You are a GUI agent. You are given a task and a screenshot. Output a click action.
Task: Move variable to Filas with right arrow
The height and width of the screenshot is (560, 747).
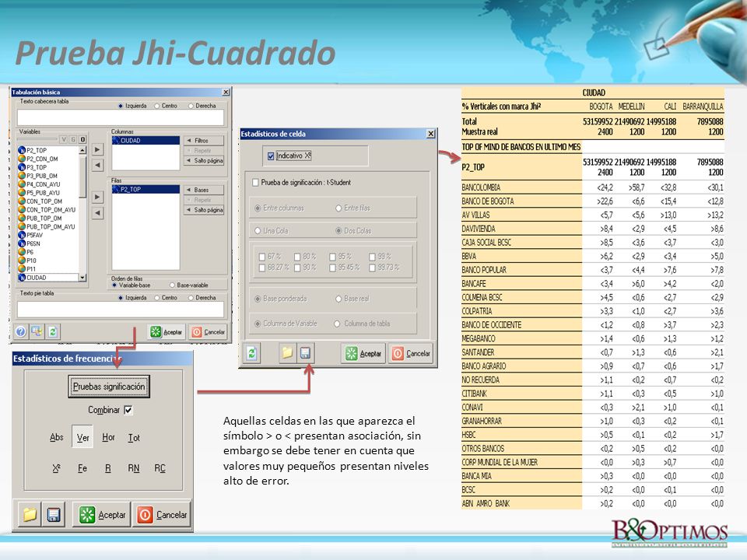(x=97, y=197)
